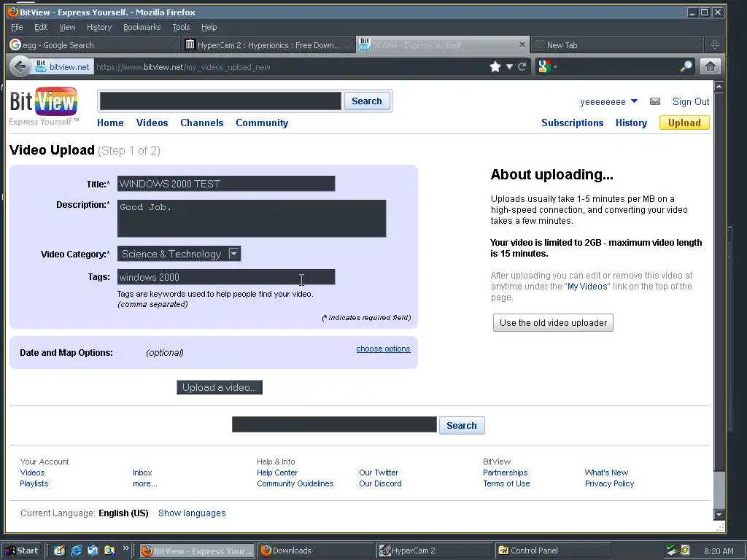The width and height of the screenshot is (747, 560).
Task: Expand quick launch overflow chevron
Action: coord(125,548)
